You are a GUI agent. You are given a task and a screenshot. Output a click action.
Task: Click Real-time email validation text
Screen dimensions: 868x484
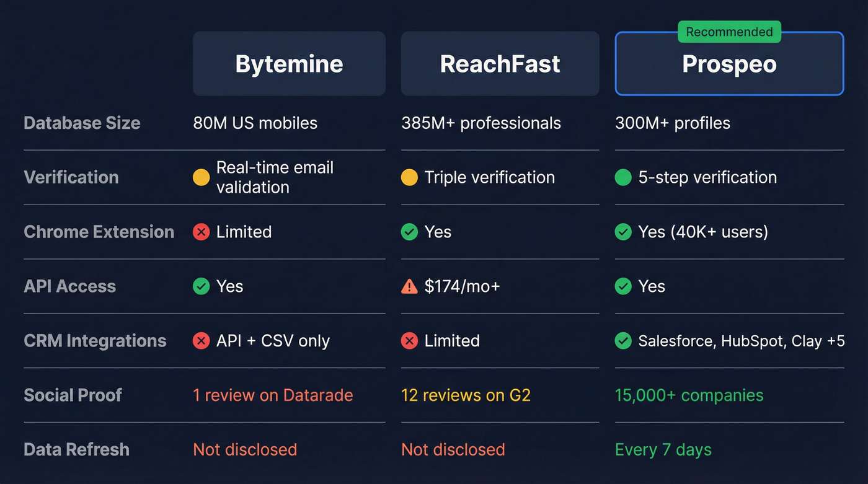pos(275,177)
